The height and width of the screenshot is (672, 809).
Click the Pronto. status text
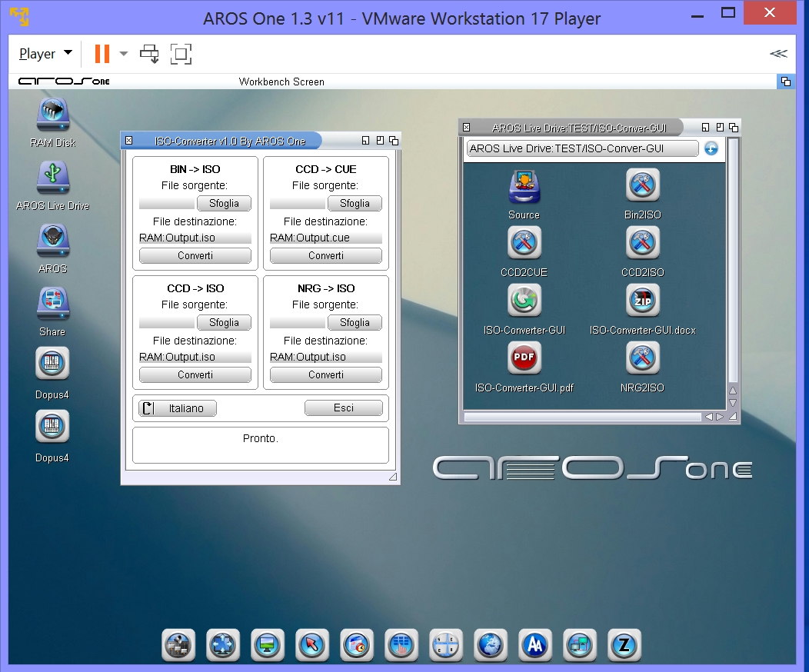tap(261, 438)
